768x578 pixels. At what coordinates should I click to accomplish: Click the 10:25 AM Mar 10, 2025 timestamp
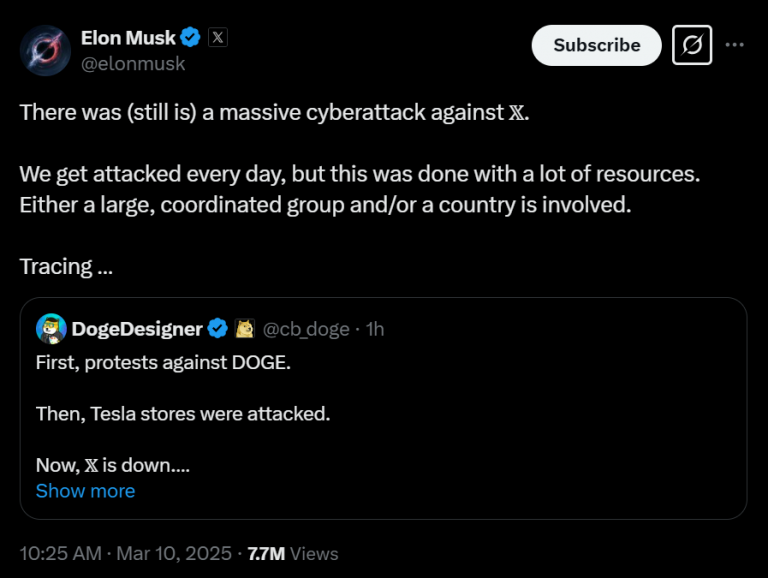pyautogui.click(x=126, y=553)
